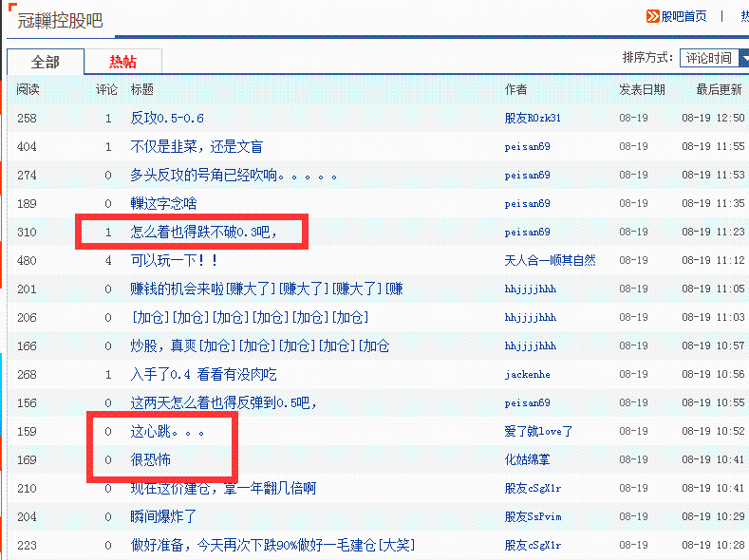Click read count 223

pos(27,545)
